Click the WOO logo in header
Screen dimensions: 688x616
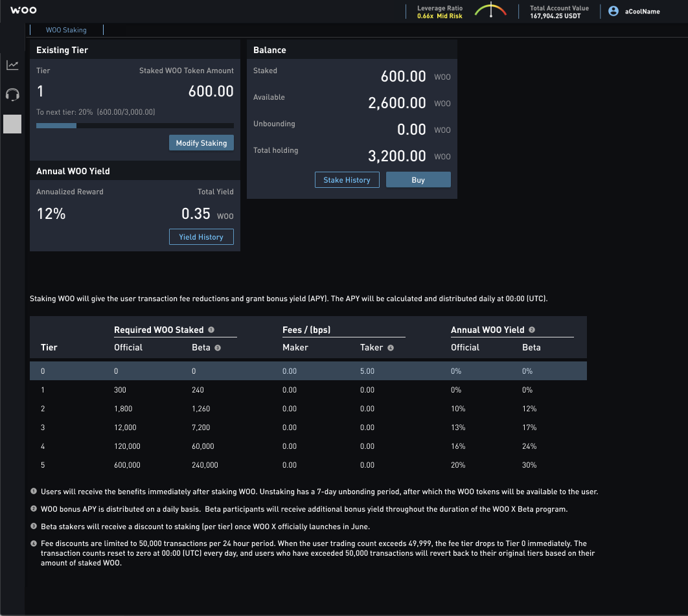click(x=23, y=10)
